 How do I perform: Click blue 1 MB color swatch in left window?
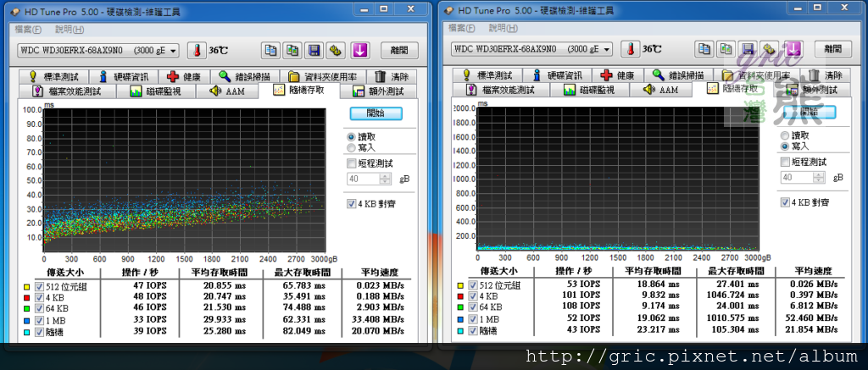tap(26, 321)
